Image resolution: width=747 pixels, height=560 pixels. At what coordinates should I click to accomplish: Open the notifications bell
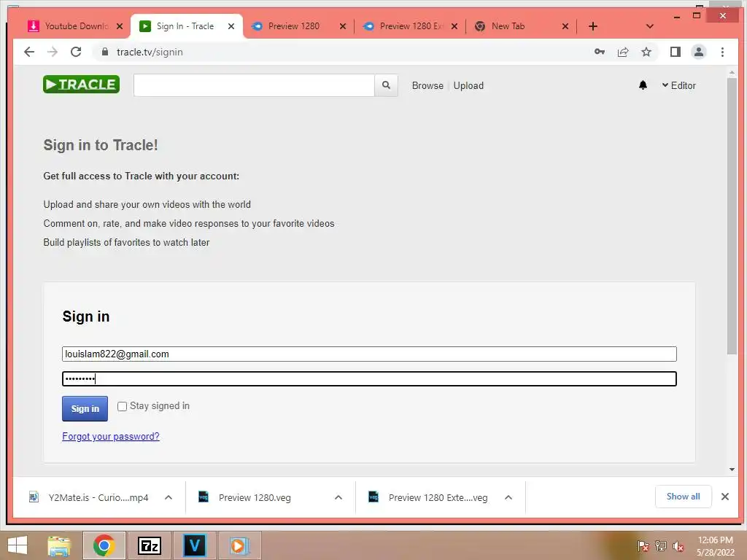pos(643,85)
